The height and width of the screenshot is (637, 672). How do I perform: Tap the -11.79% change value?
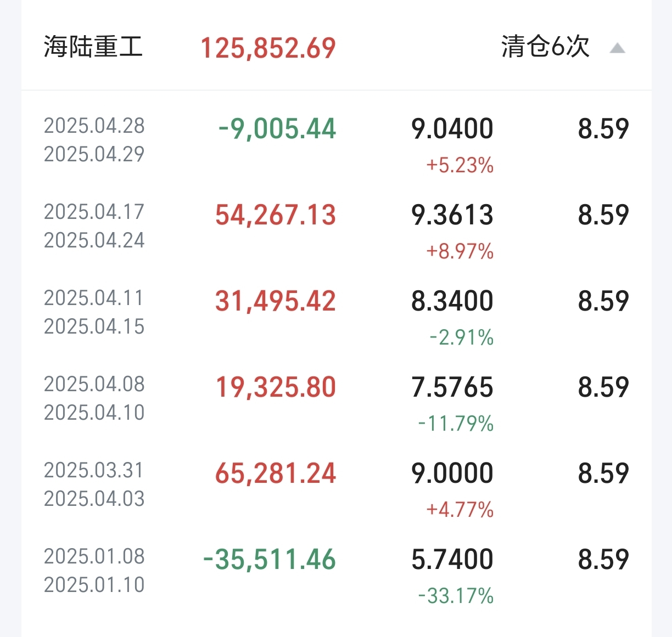(x=456, y=424)
